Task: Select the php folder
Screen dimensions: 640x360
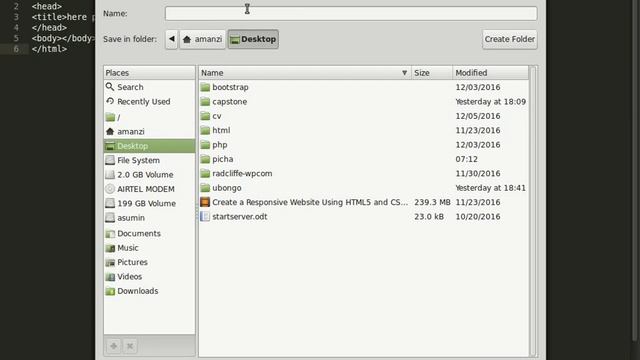Action: pyautogui.click(x=364, y=144)
